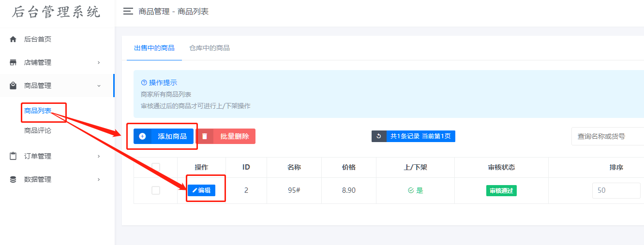
Task: Click the 名称 column header
Action: click(294, 167)
